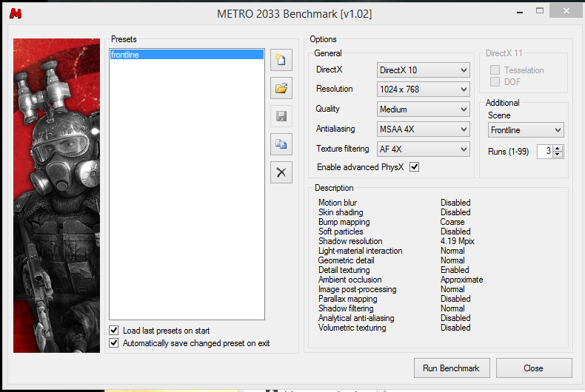Toggle Enable advanced PhysX checkbox
Screen dimensions: 585x392
click(x=414, y=167)
